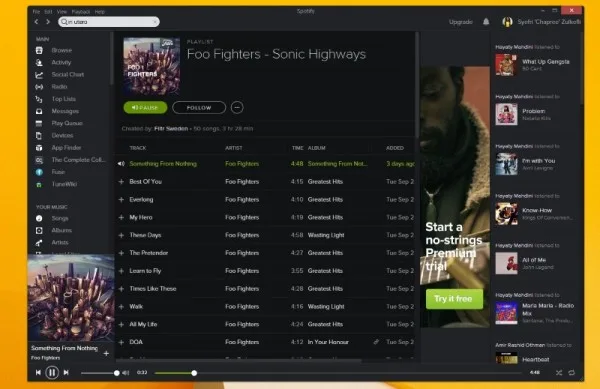Screen dimensions: 600x389
Task: Open the Playback menu
Action: [x=81, y=11]
